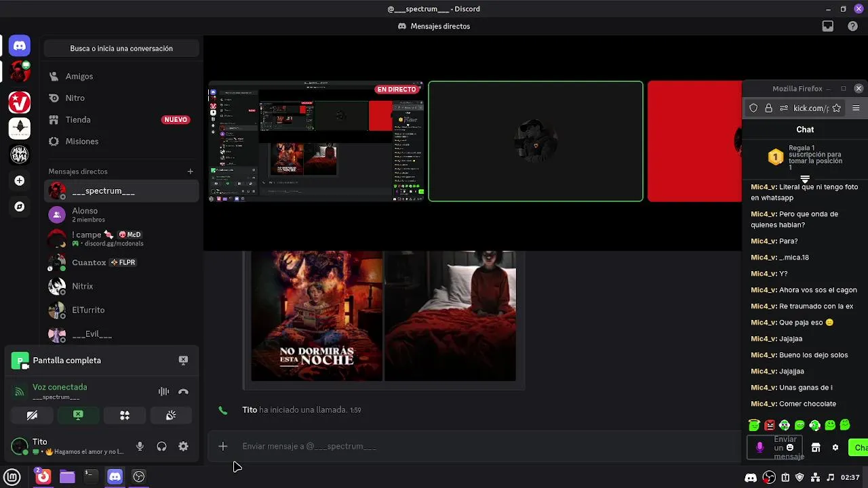Screen dimensions: 868x488
Task: Open the Alonso group conversation
Action: click(121, 215)
